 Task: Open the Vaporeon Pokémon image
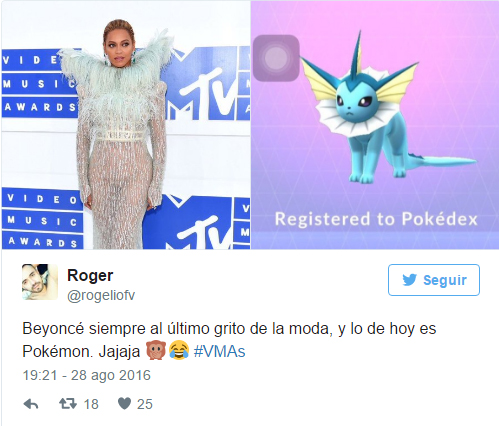click(x=375, y=125)
